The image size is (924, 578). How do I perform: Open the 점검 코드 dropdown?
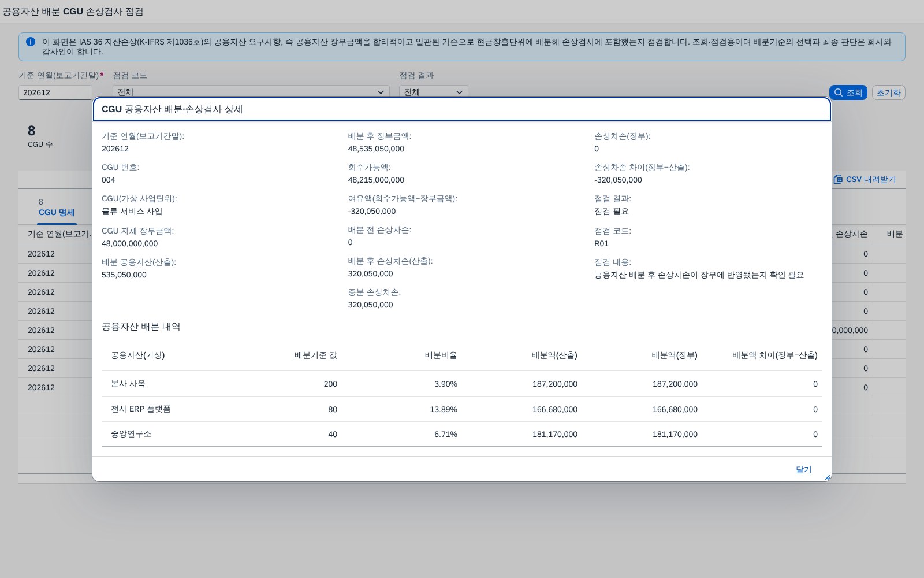tap(381, 92)
